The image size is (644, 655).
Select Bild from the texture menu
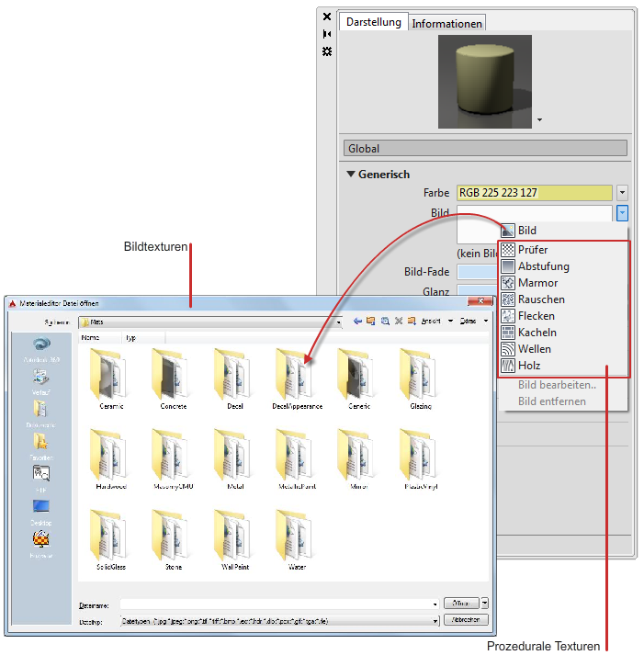click(x=563, y=231)
